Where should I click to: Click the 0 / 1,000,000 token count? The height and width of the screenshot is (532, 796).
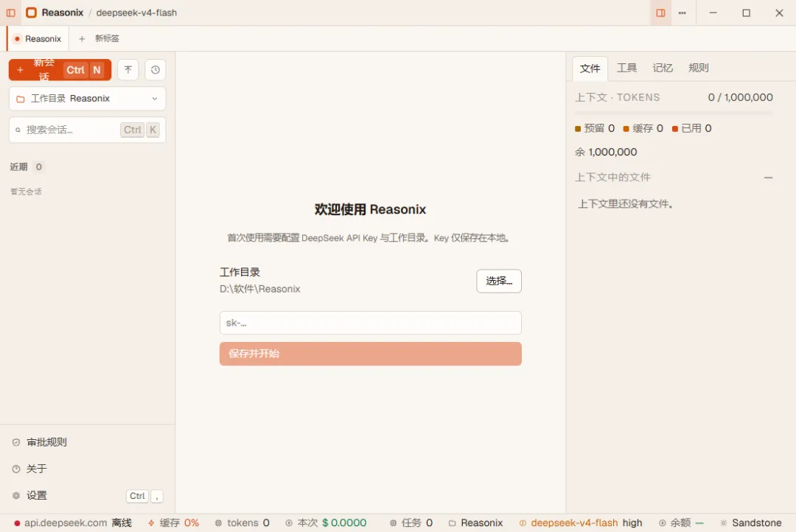(x=740, y=97)
